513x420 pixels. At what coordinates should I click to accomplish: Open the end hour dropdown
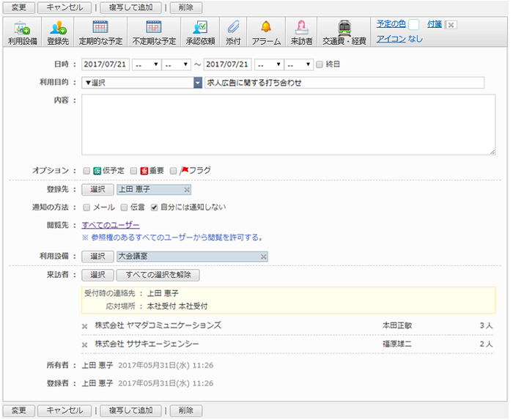click(x=269, y=65)
